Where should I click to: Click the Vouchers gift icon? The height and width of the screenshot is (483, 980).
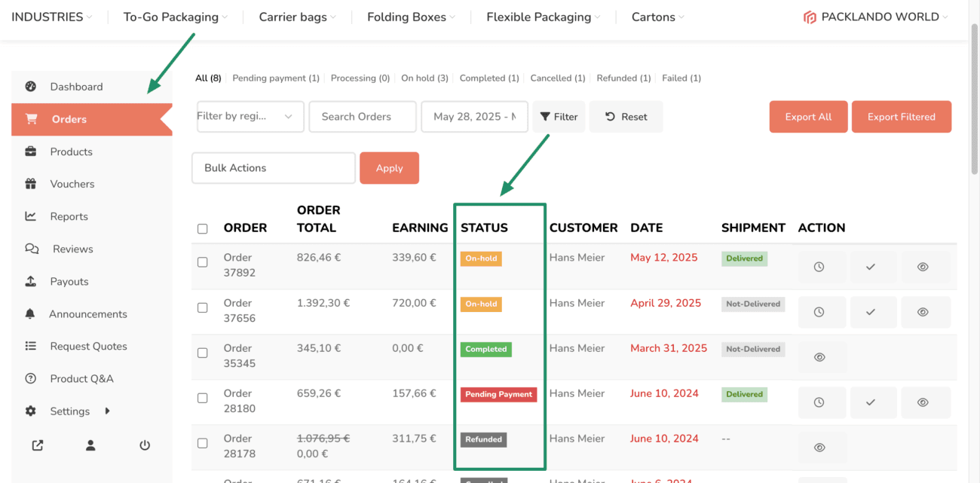click(x=31, y=184)
